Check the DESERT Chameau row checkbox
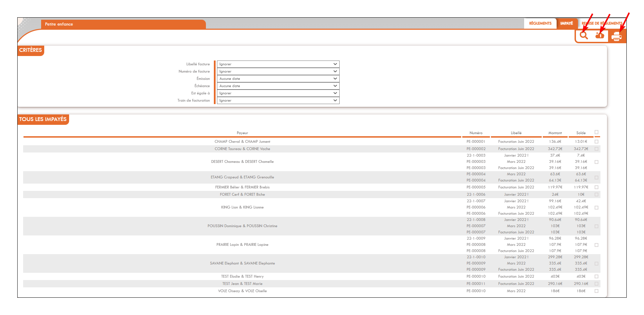This screenshot has height=315, width=644. point(596,162)
